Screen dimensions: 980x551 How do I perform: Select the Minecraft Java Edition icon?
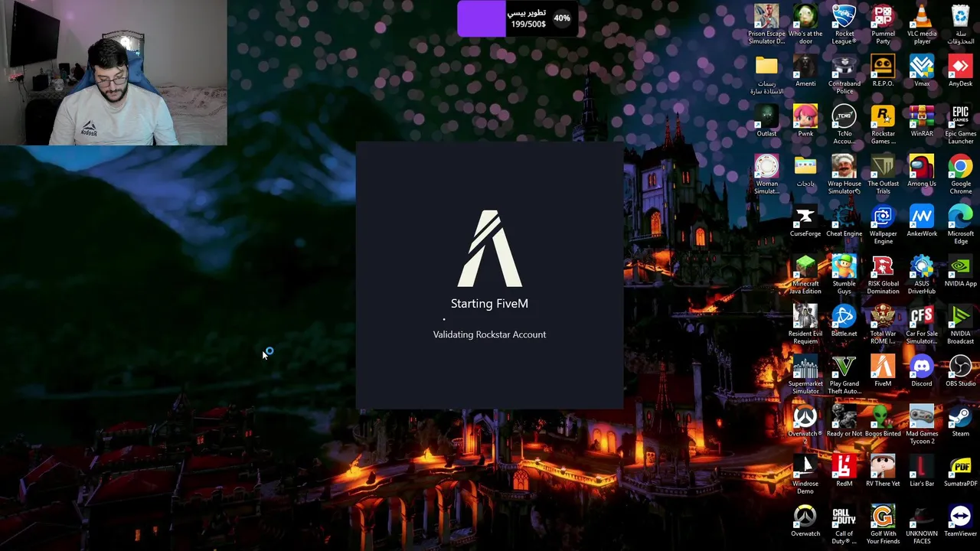pos(805,275)
